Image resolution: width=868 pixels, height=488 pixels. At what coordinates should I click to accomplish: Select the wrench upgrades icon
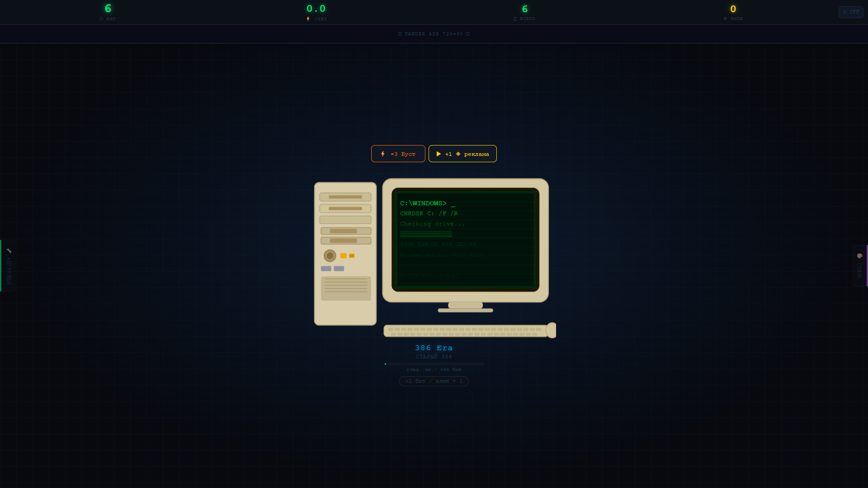[x=9, y=250]
